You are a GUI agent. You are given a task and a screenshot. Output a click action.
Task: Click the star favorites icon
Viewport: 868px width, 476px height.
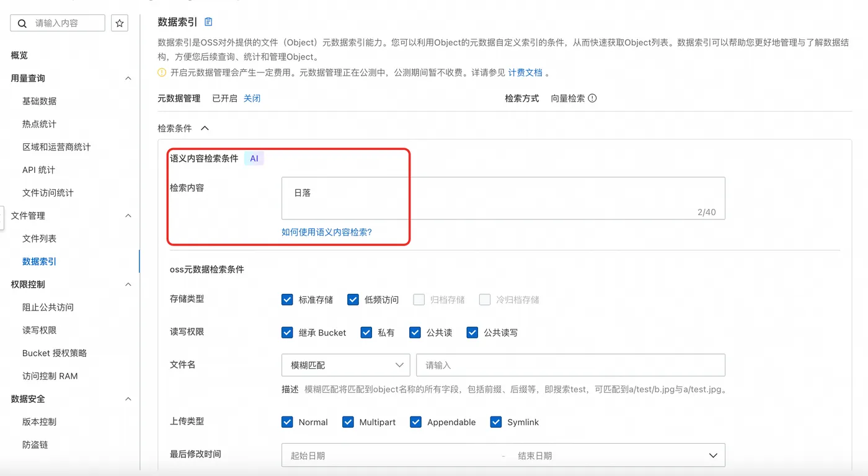point(120,24)
